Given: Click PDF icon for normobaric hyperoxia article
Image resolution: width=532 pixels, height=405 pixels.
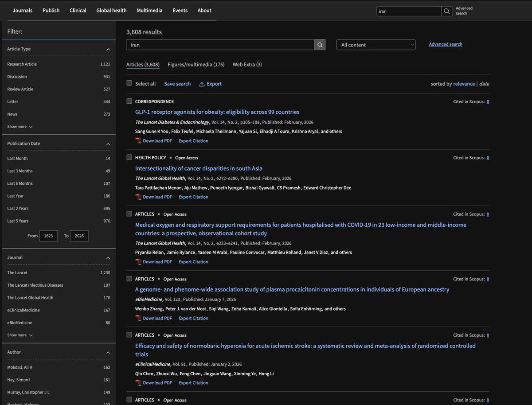Looking at the screenshot, I should [138, 383].
